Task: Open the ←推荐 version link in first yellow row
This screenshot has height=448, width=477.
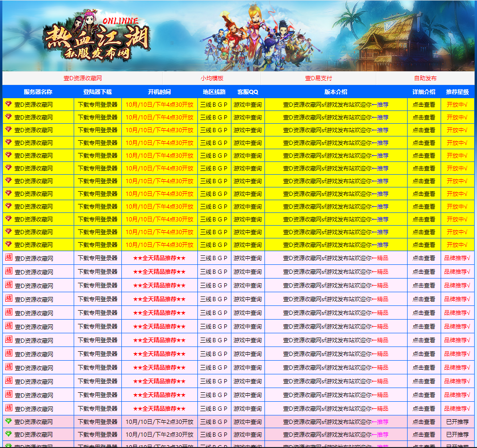Action: 380,105
